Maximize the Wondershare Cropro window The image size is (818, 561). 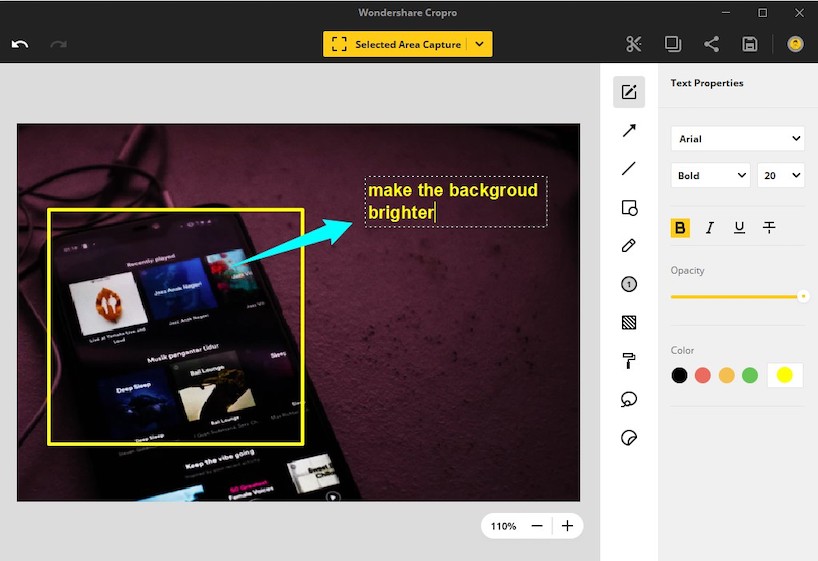(x=763, y=13)
